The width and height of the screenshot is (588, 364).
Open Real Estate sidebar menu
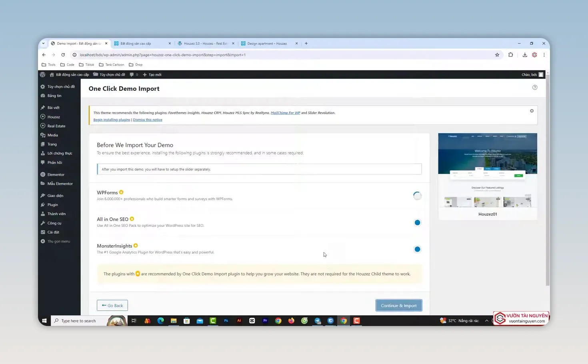tap(59, 126)
